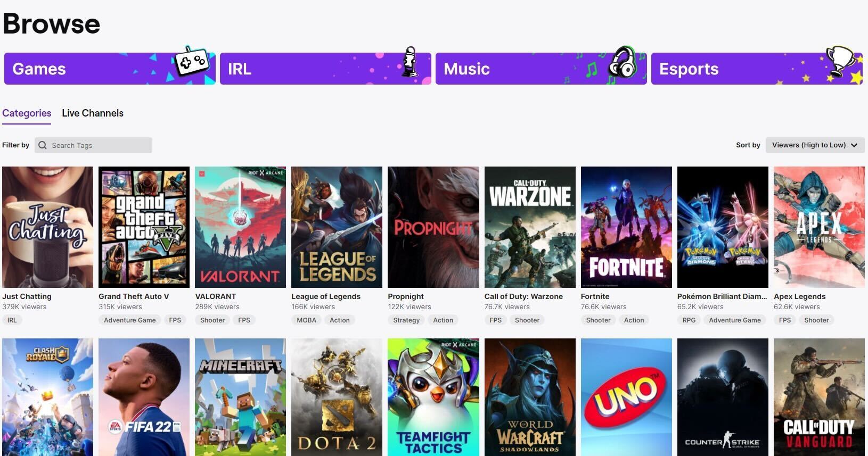Click the Search Tags input field

pyautogui.click(x=93, y=145)
